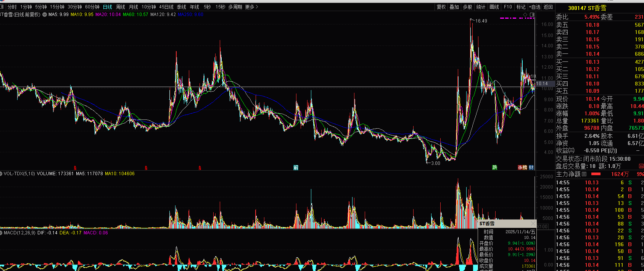Click 卖一 price 10.14
Screen dimensions: 644x271
[592, 54]
